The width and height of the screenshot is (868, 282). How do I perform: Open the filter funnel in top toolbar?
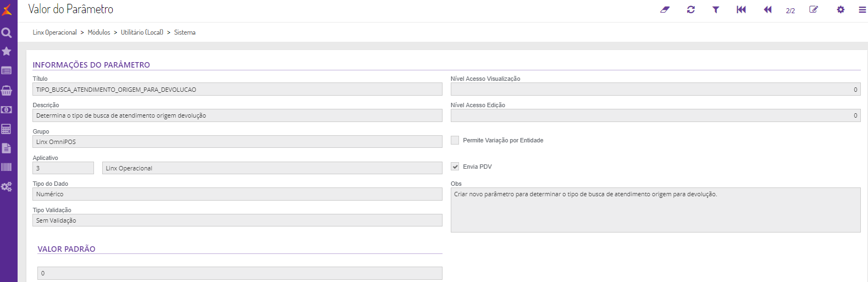(x=716, y=10)
